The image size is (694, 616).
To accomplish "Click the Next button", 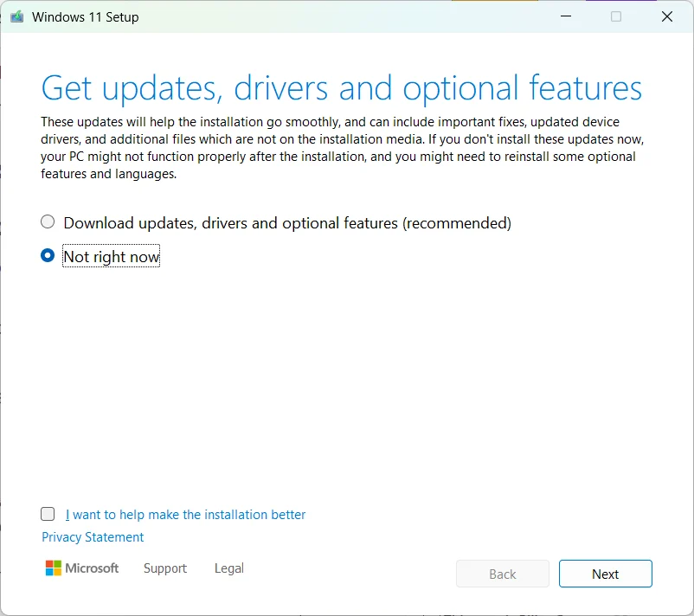I will pos(605,574).
